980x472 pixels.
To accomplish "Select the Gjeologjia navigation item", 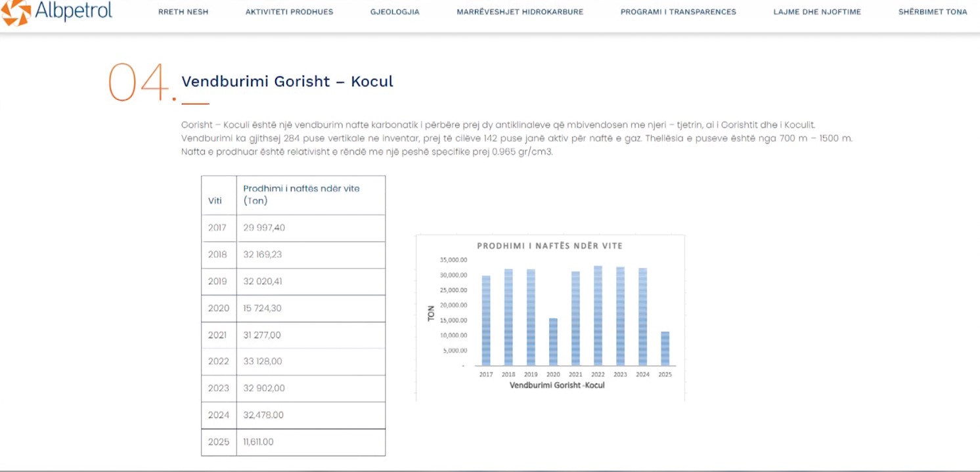I will (395, 12).
